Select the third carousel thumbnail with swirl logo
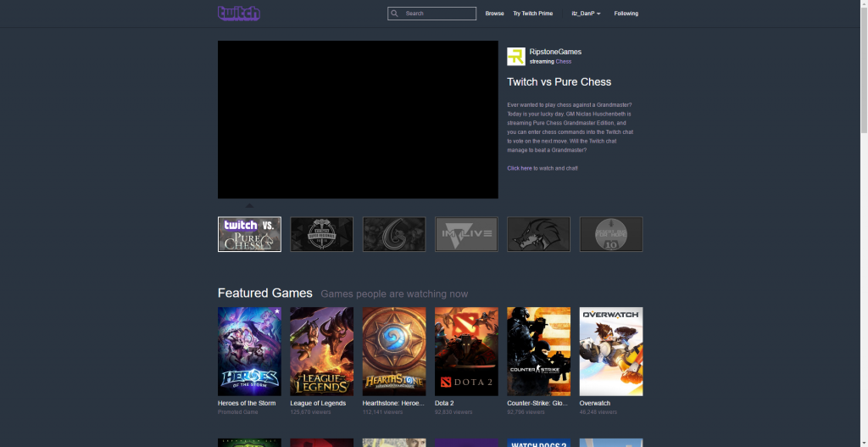The image size is (868, 447). pos(394,234)
